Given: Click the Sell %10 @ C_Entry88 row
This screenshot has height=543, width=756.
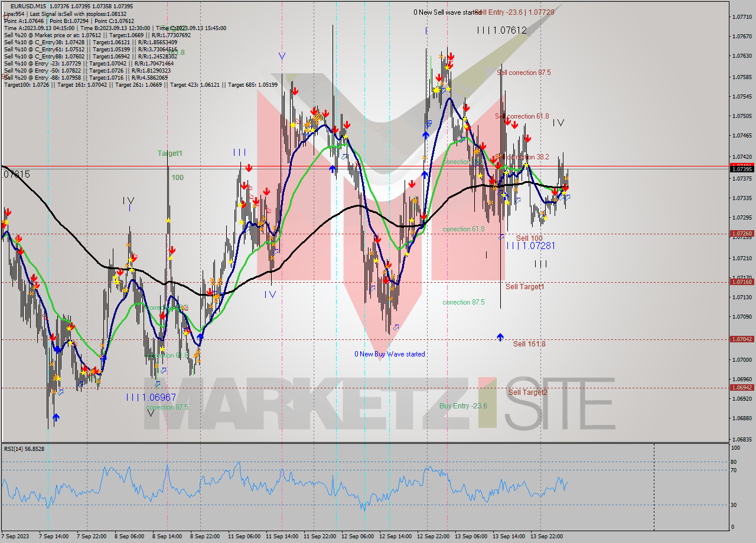Looking at the screenshot, I should point(90,56).
